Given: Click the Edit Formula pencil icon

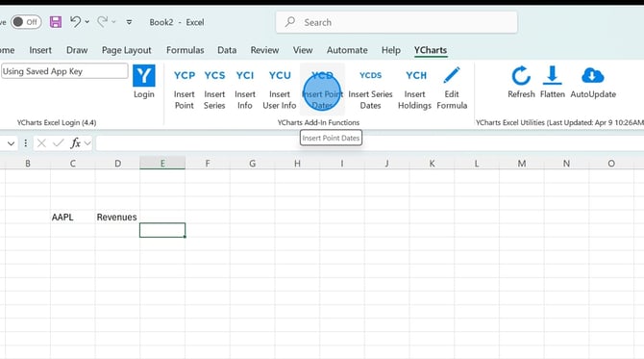Looking at the screenshot, I should pos(452,75).
